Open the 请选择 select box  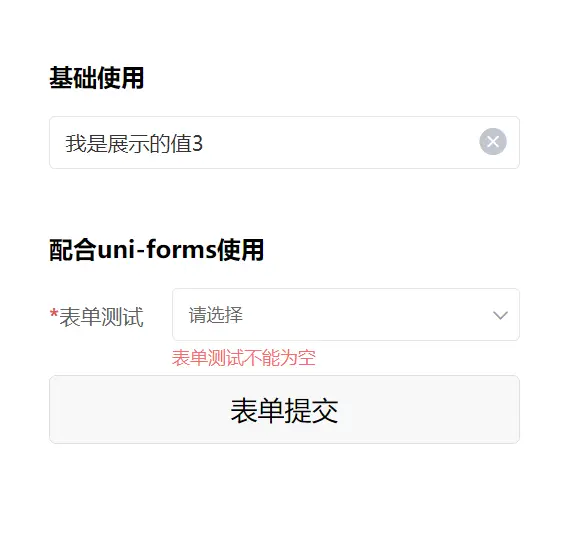click(346, 315)
